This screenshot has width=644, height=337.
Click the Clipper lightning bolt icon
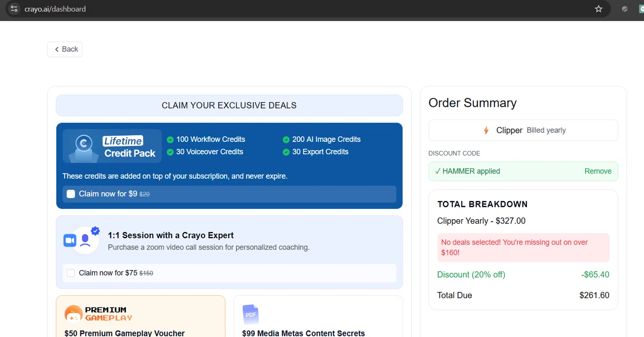tap(486, 130)
